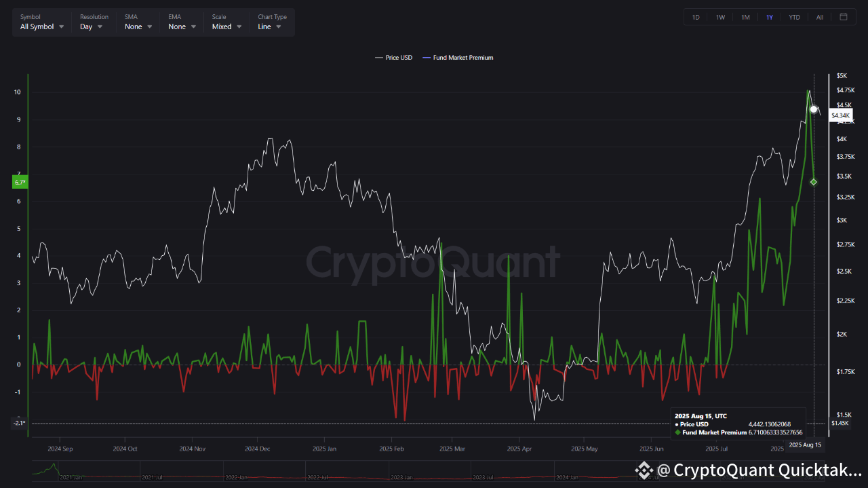This screenshot has width=868, height=488.
Task: Select the 1D time range
Action: point(696,17)
